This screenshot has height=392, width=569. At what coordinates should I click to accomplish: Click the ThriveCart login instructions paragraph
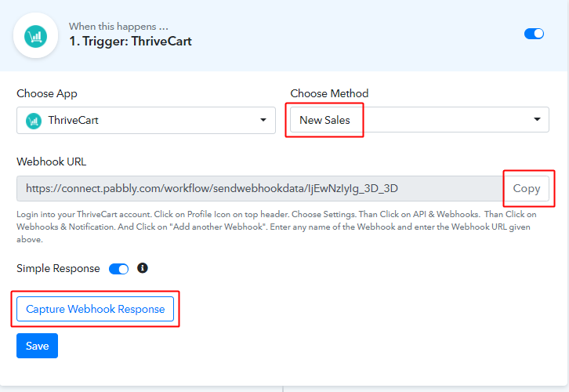point(277,227)
